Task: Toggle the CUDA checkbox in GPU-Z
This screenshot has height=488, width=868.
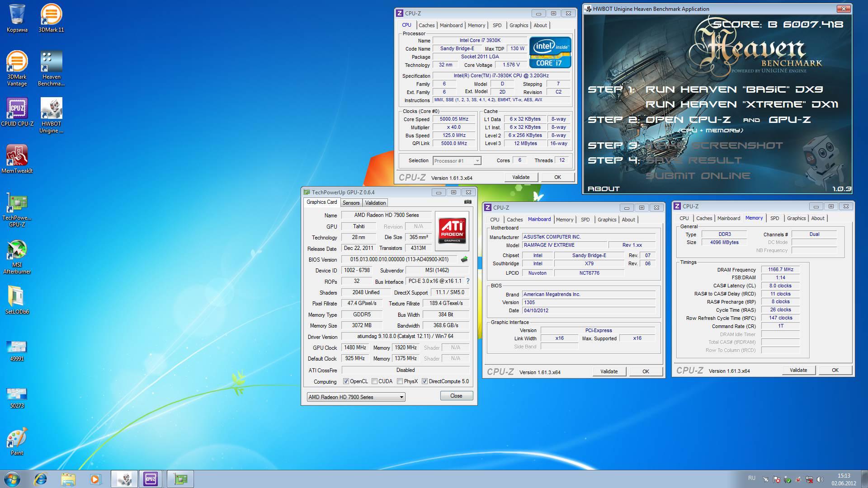Action: [374, 381]
